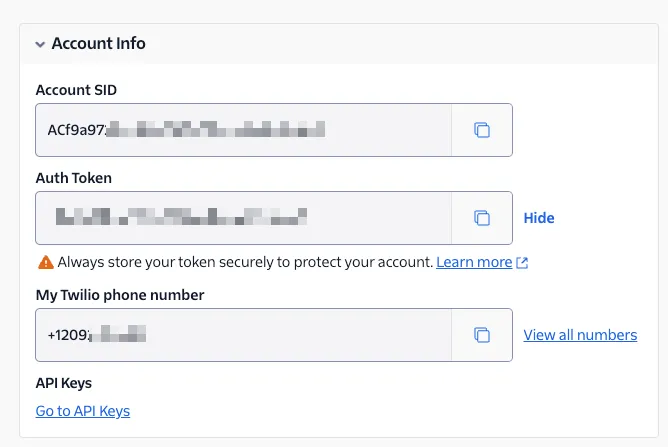Click inside the Twilio phone number field

click(x=243, y=335)
